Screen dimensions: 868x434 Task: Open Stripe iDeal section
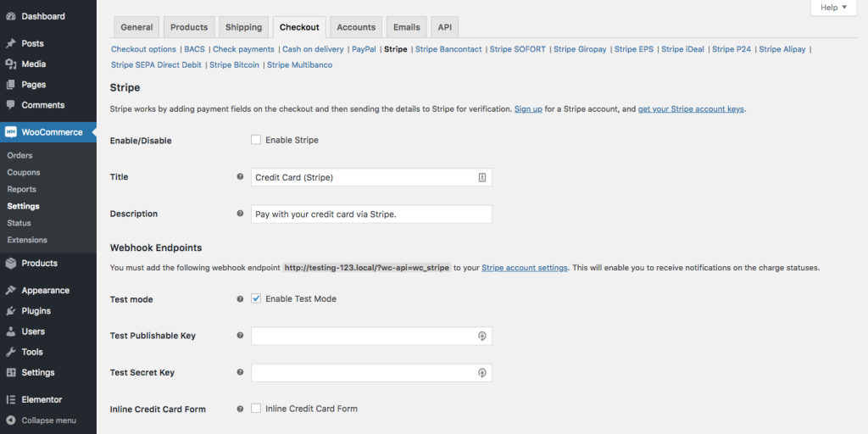(x=682, y=49)
